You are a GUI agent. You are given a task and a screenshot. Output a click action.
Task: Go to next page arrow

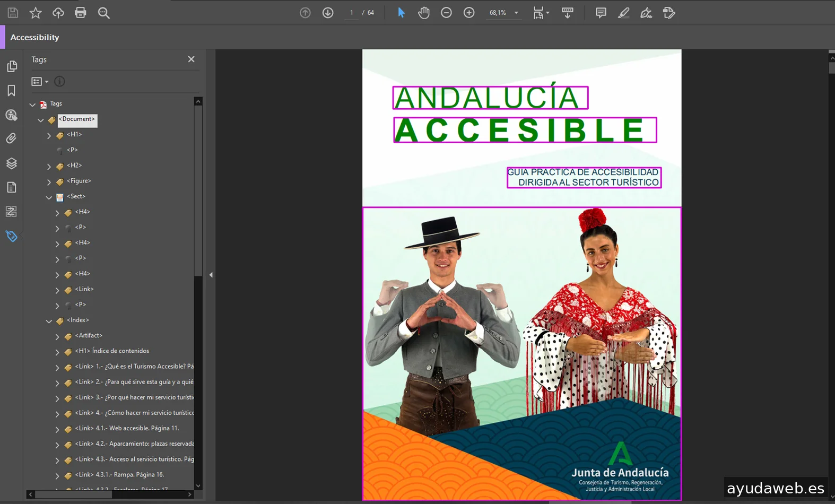[328, 13]
